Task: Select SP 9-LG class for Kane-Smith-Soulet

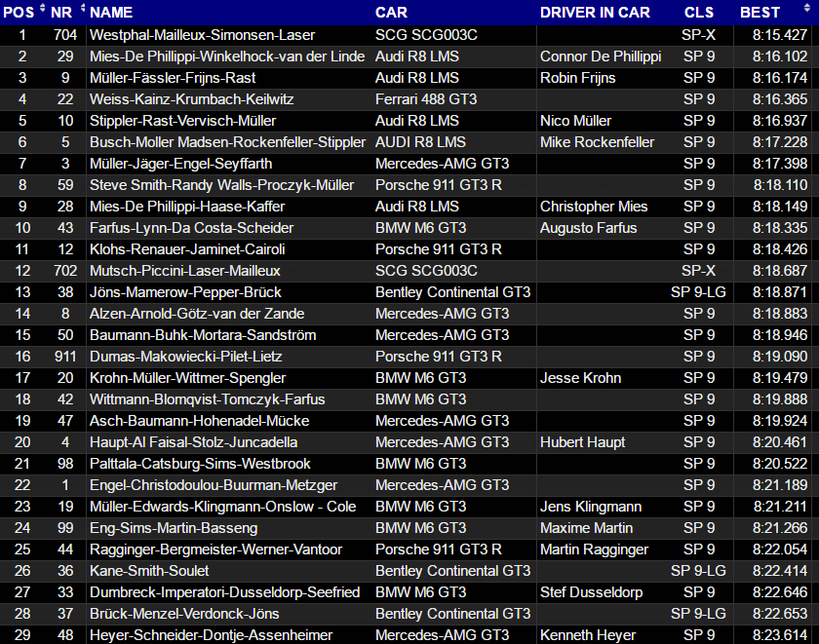Action: (x=698, y=570)
